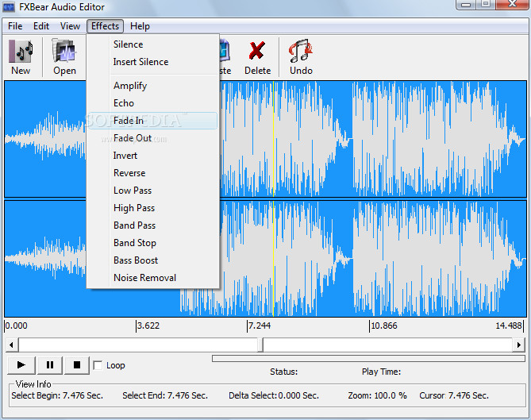Apply the Amplify effect
Screen dimensions: 531x420
point(152,86)
